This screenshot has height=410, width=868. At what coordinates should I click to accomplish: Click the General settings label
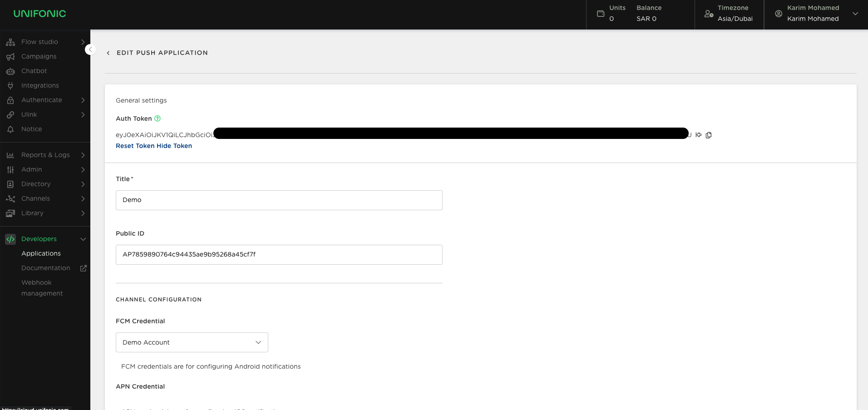point(141,100)
